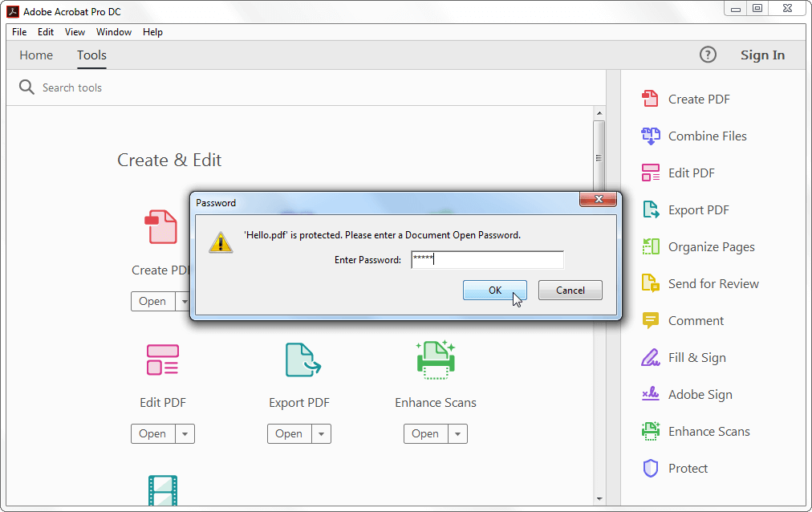Click the warning icon in Password dialog

(221, 242)
